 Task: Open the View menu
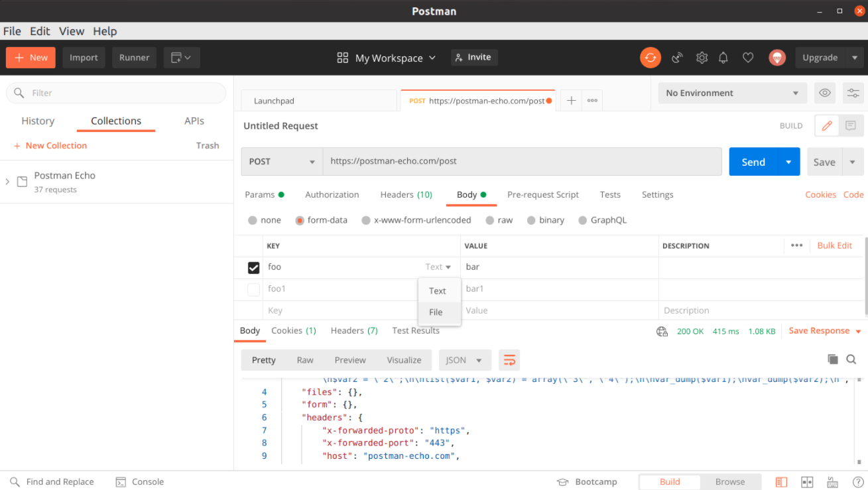[x=72, y=31]
